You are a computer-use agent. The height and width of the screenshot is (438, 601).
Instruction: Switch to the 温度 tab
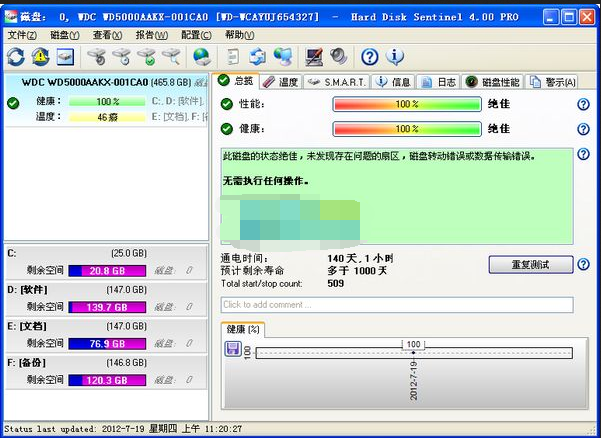pyautogui.click(x=281, y=82)
